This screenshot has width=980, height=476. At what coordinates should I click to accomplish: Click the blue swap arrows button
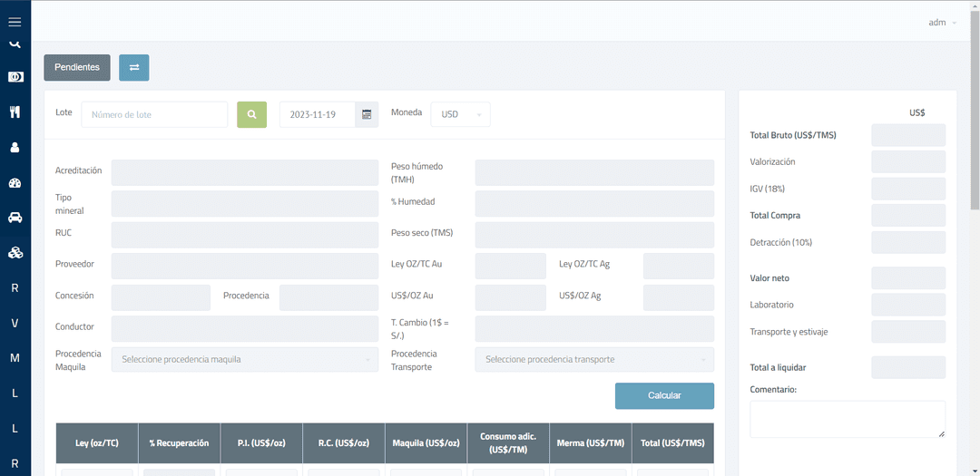(x=133, y=67)
